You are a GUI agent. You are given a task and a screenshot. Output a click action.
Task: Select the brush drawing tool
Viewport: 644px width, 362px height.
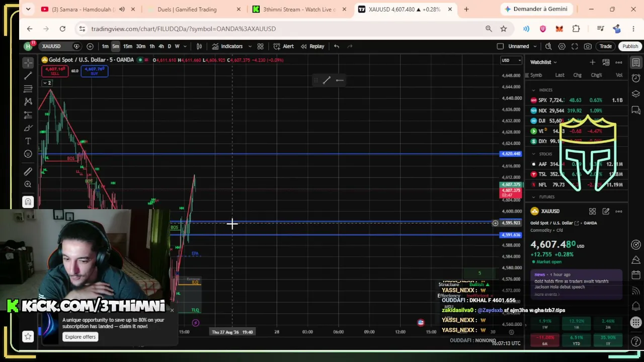(x=28, y=128)
